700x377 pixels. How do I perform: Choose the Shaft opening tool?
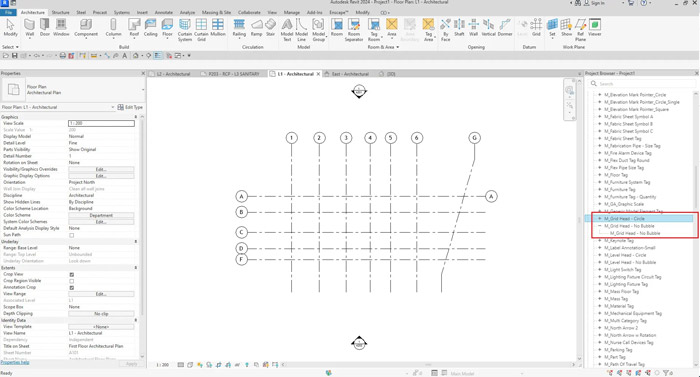(x=459, y=27)
